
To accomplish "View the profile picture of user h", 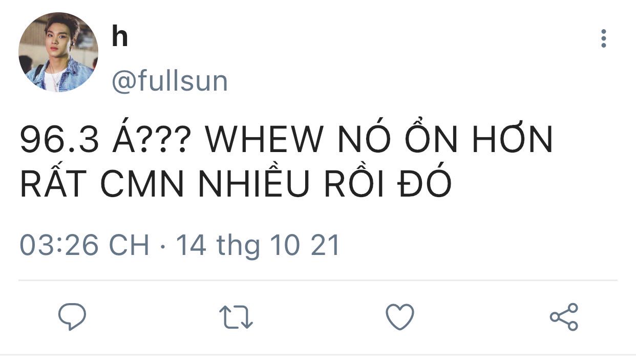I will click(x=58, y=52).
